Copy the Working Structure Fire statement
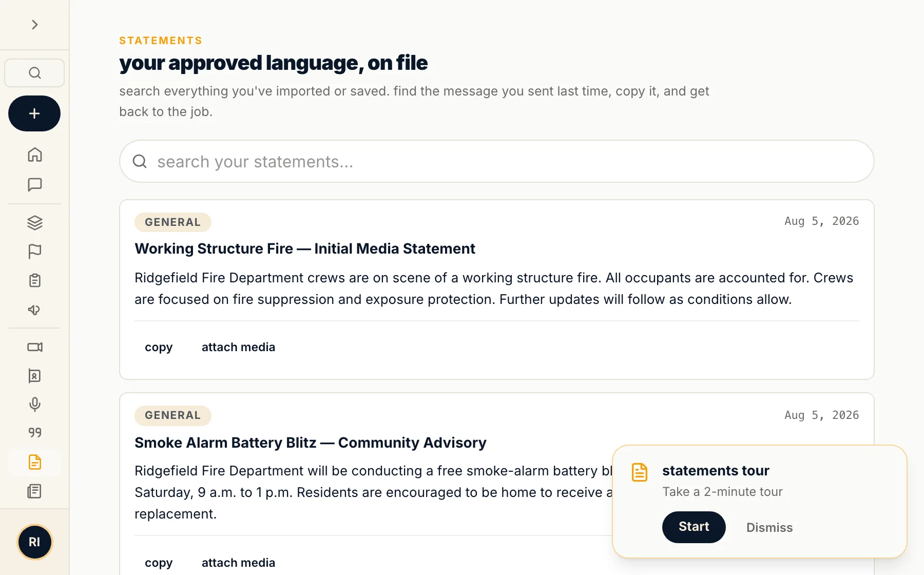 tap(159, 347)
